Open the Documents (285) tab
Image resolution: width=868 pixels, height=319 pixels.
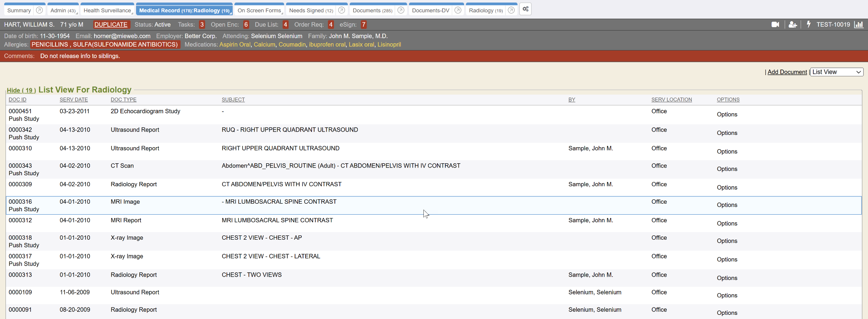coord(372,11)
